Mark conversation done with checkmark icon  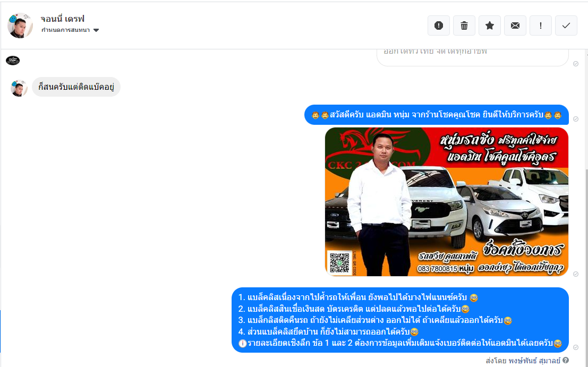[x=566, y=25]
